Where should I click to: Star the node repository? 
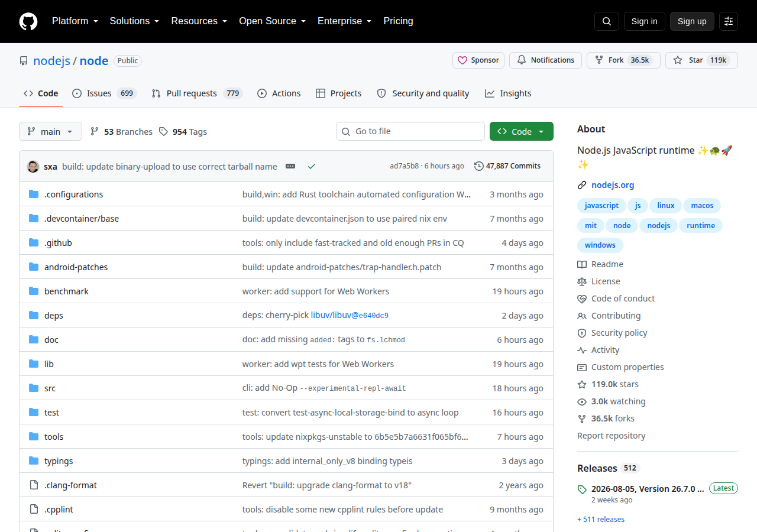701,60
